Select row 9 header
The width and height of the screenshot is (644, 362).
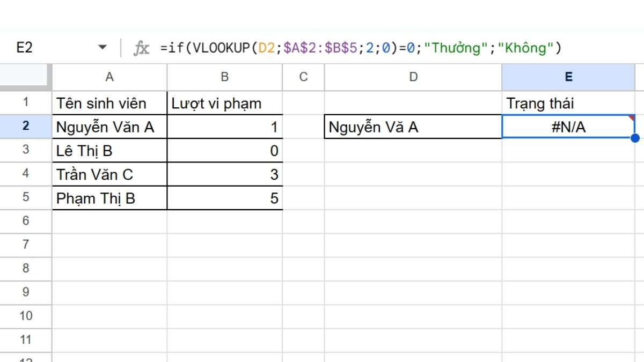coord(26,292)
